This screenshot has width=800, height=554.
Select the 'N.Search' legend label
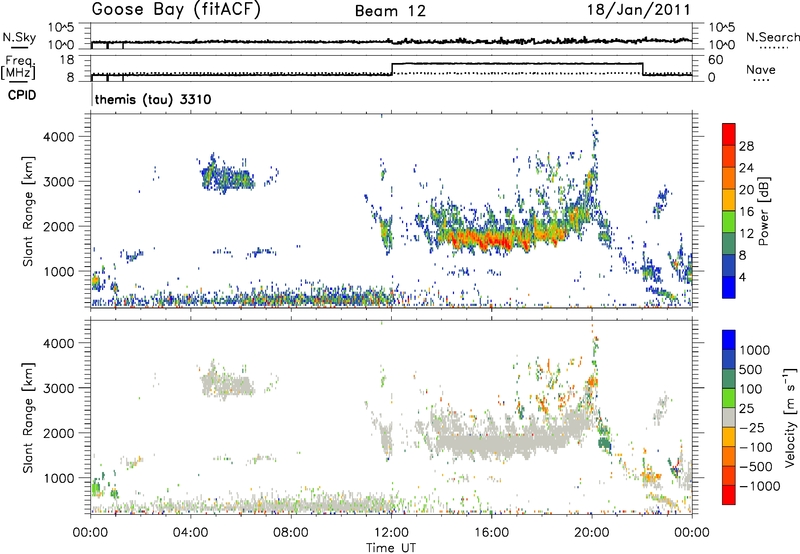(772, 37)
